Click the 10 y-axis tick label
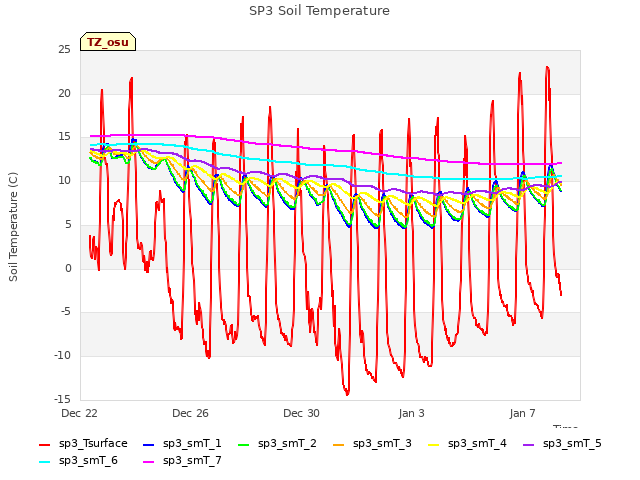The image size is (640, 480). 64,180
